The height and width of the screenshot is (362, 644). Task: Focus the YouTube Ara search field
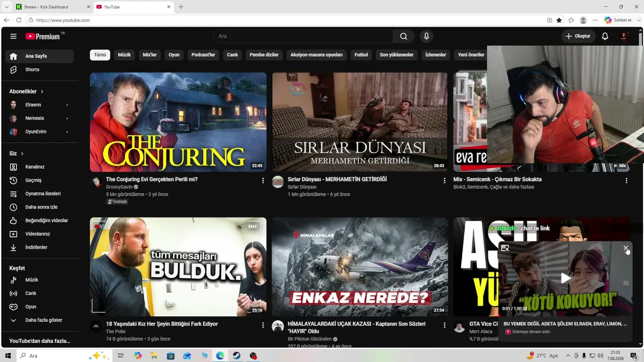[x=303, y=36]
